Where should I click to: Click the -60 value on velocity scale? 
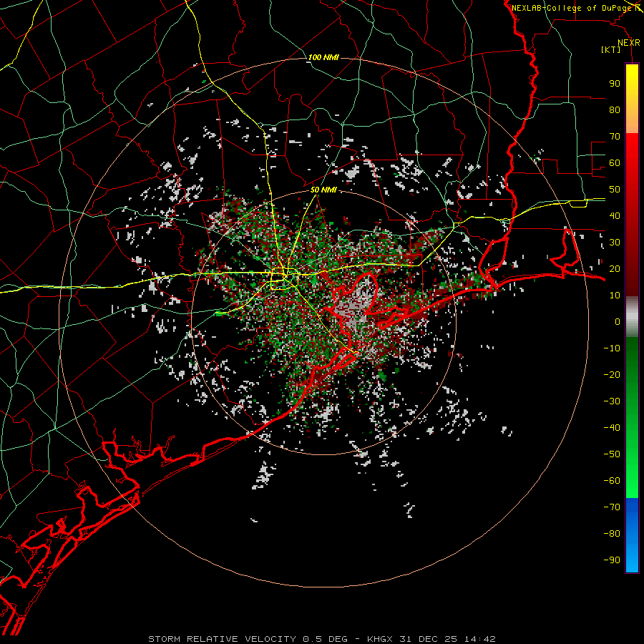click(x=612, y=481)
